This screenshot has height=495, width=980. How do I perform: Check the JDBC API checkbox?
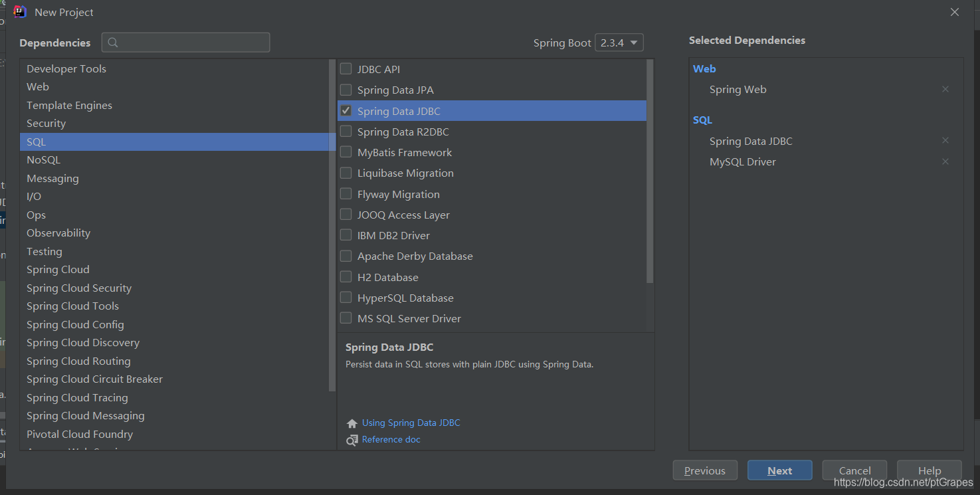tap(345, 68)
